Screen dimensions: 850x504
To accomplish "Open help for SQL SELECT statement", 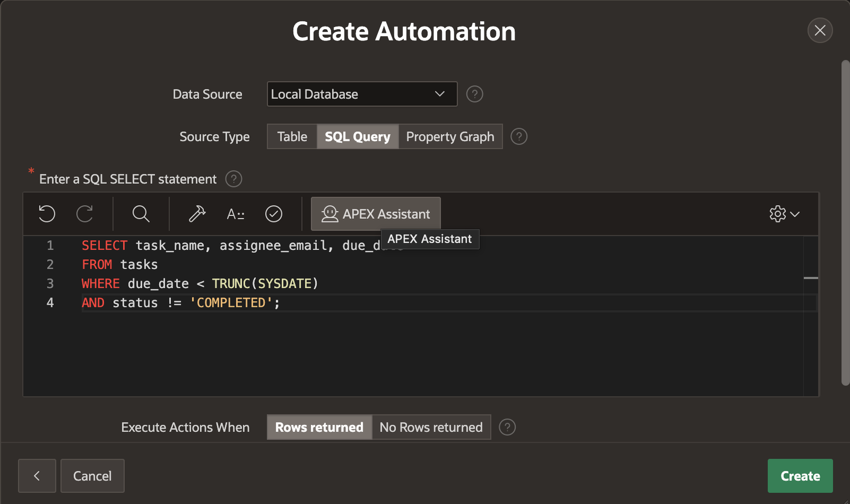I will click(234, 179).
